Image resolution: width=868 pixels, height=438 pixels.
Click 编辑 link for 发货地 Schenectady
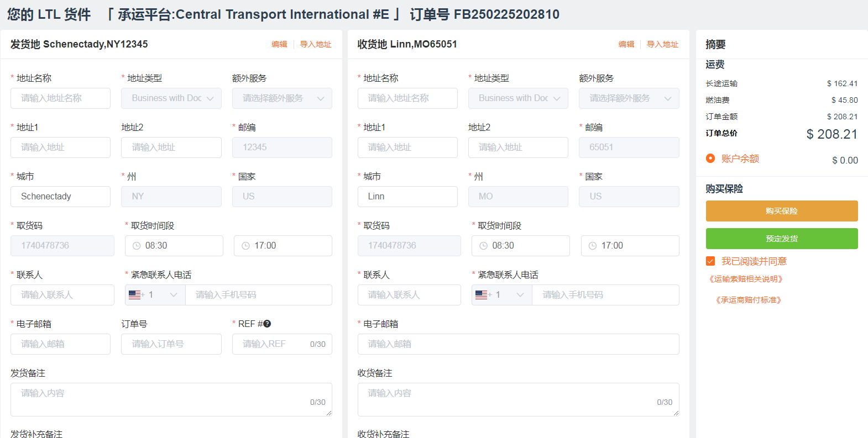[x=279, y=44]
